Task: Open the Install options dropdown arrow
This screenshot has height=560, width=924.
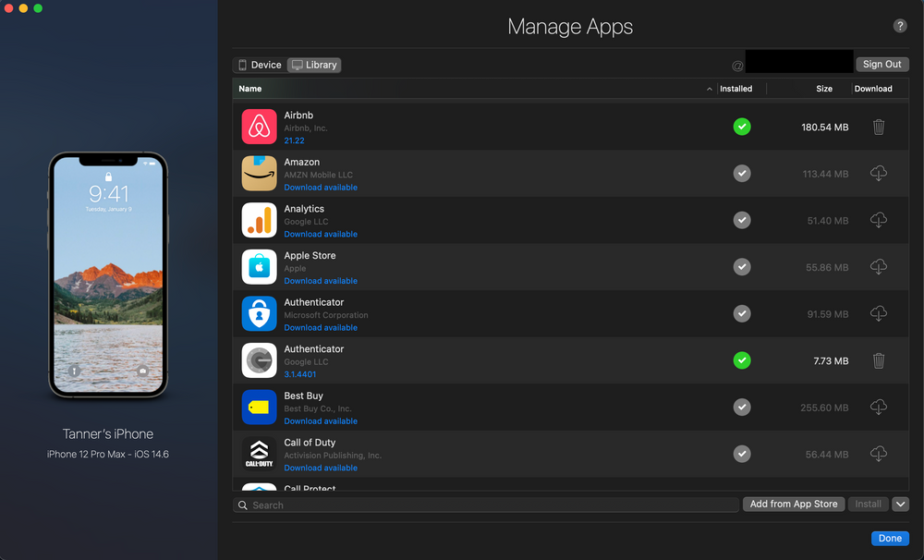Action: point(900,504)
